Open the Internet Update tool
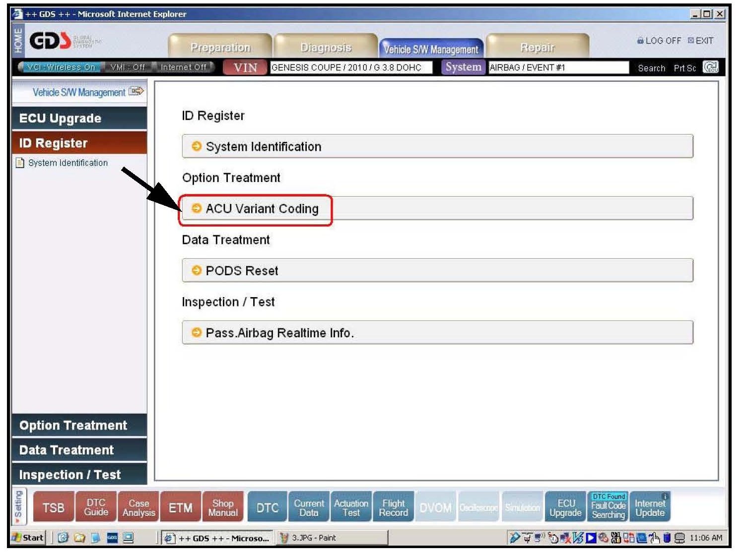 pos(650,507)
